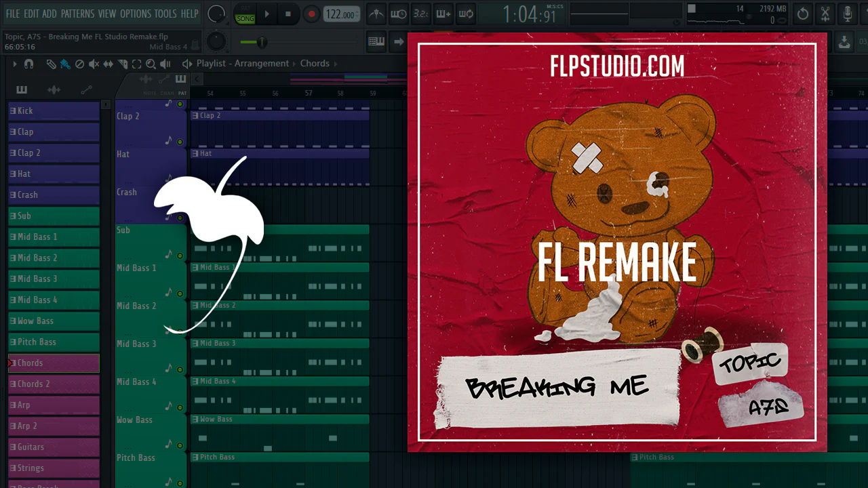Select the Clap pattern in picker

54,132
